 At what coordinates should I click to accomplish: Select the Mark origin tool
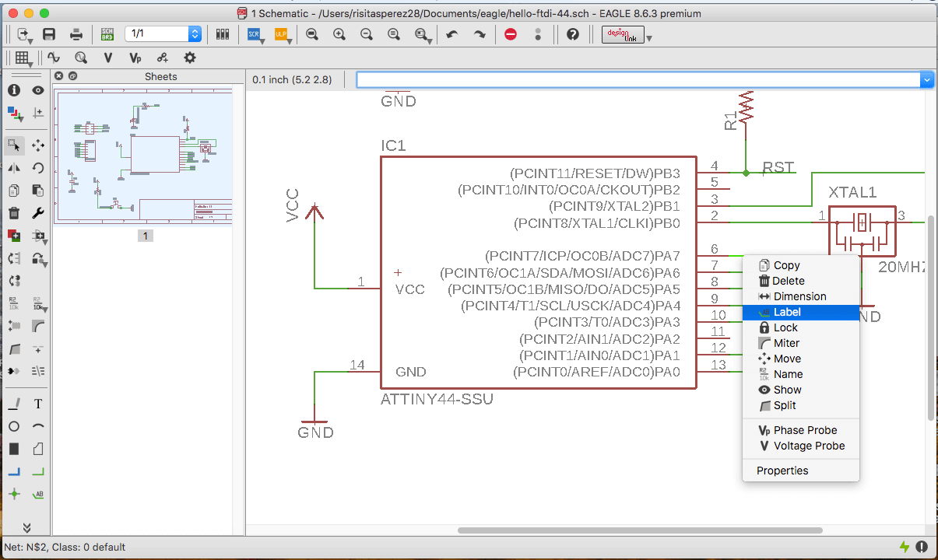tap(37, 114)
